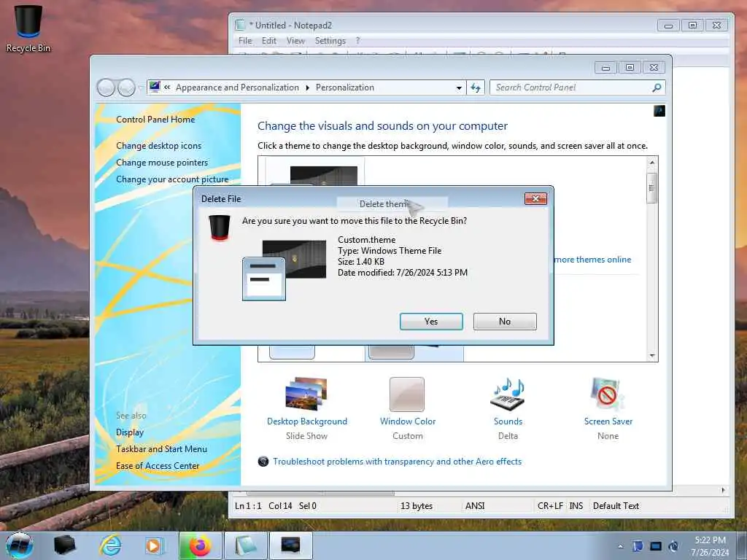Click 13 bytes in Notepad2 status bar
The height and width of the screenshot is (560, 747).
pos(417,506)
